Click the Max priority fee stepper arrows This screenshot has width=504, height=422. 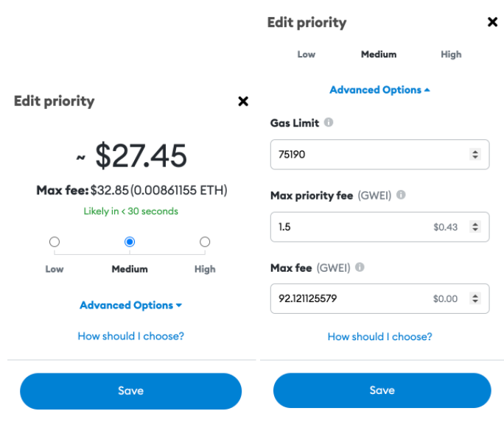click(475, 227)
